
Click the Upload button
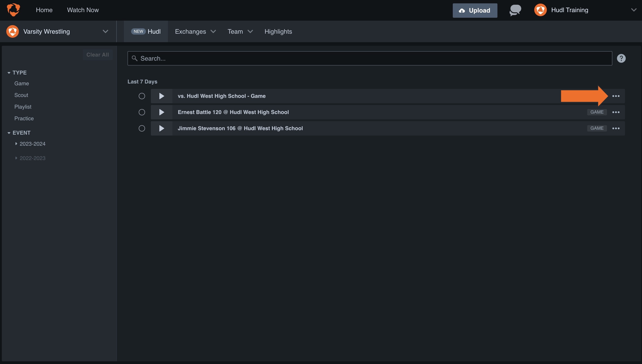(x=475, y=11)
